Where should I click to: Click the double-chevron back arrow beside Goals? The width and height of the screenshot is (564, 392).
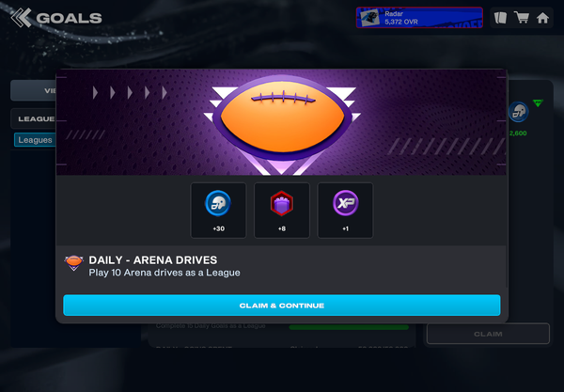click(x=21, y=18)
